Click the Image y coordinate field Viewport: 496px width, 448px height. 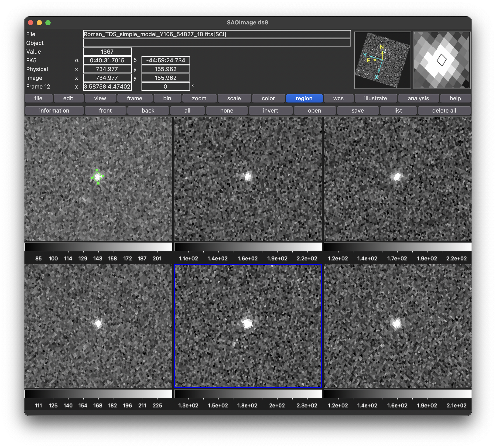[x=166, y=78]
